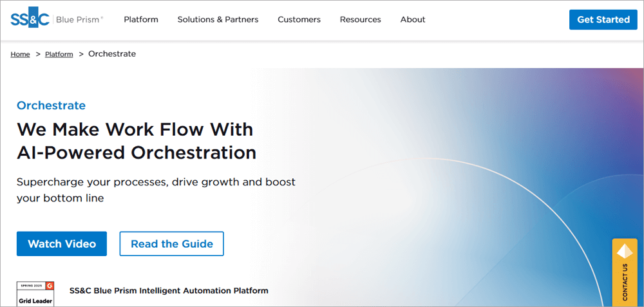
Task: Click the diamond icon on Contact Us tab
Action: 625,251
